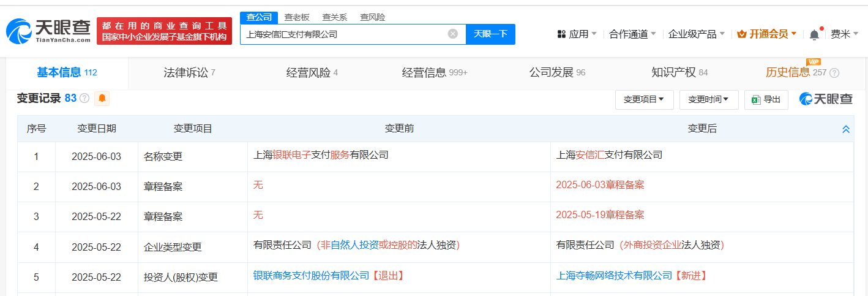
Task: Select the 查老板 search mode
Action: [x=297, y=17]
